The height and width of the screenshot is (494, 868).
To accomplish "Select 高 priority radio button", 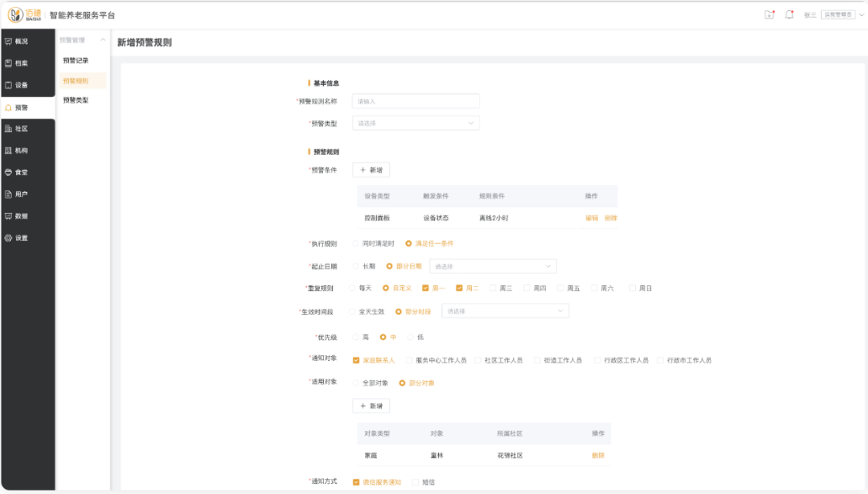I will click(x=356, y=337).
